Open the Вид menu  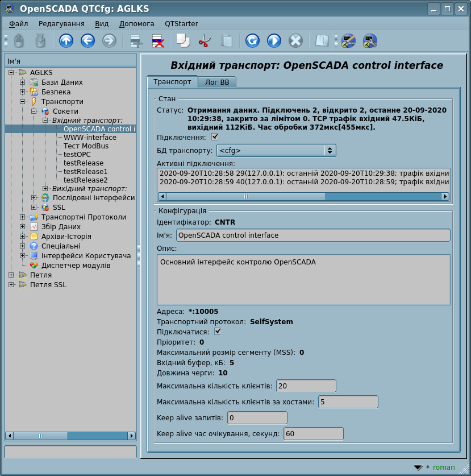pyautogui.click(x=102, y=24)
